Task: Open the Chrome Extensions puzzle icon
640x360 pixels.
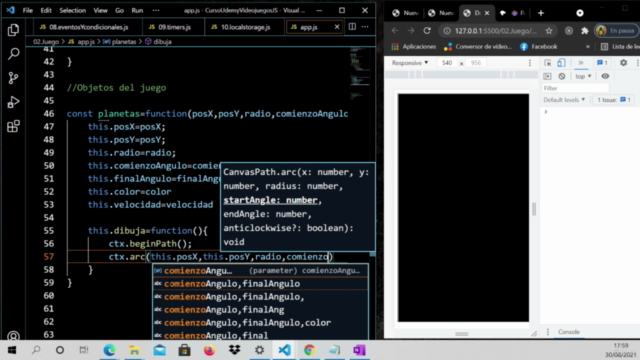Action: (x=585, y=31)
